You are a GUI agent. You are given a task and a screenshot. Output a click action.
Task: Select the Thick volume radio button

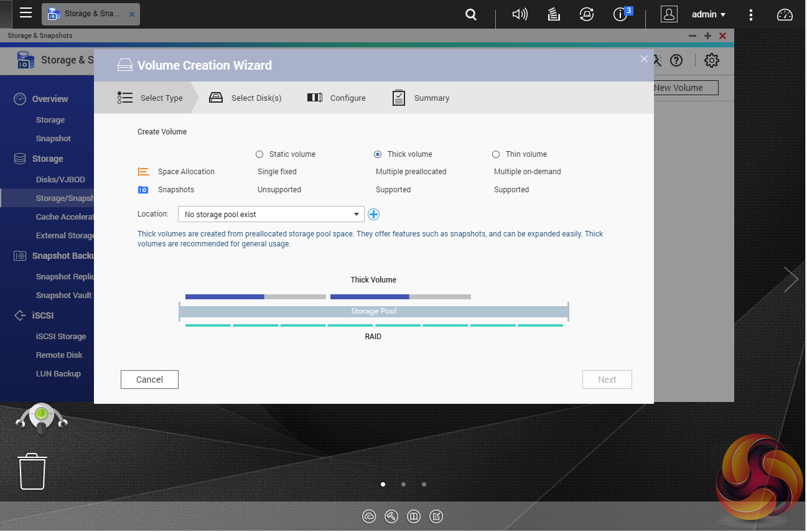coord(378,154)
